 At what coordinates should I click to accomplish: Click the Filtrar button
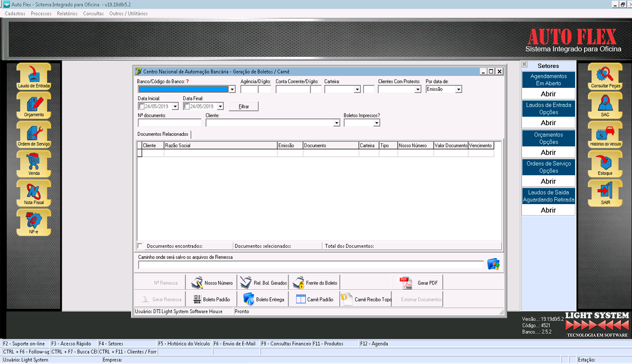[x=244, y=106]
